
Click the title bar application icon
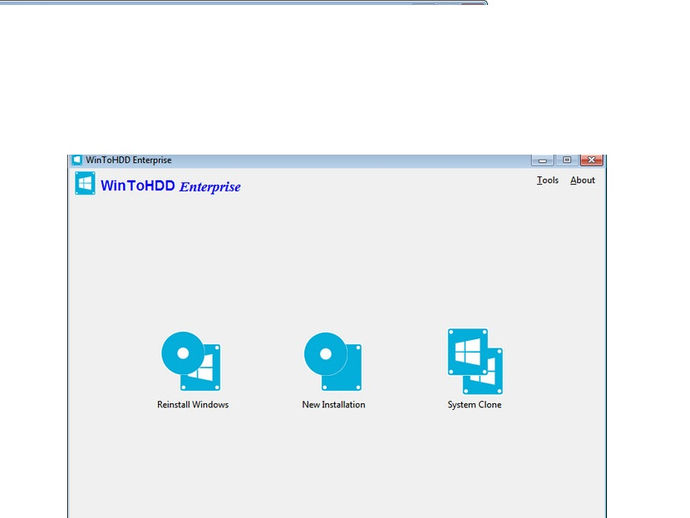pos(77,160)
